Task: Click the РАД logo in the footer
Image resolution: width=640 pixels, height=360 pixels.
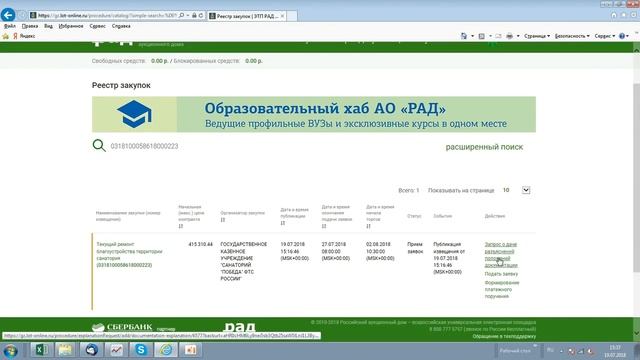Action: 240,327
